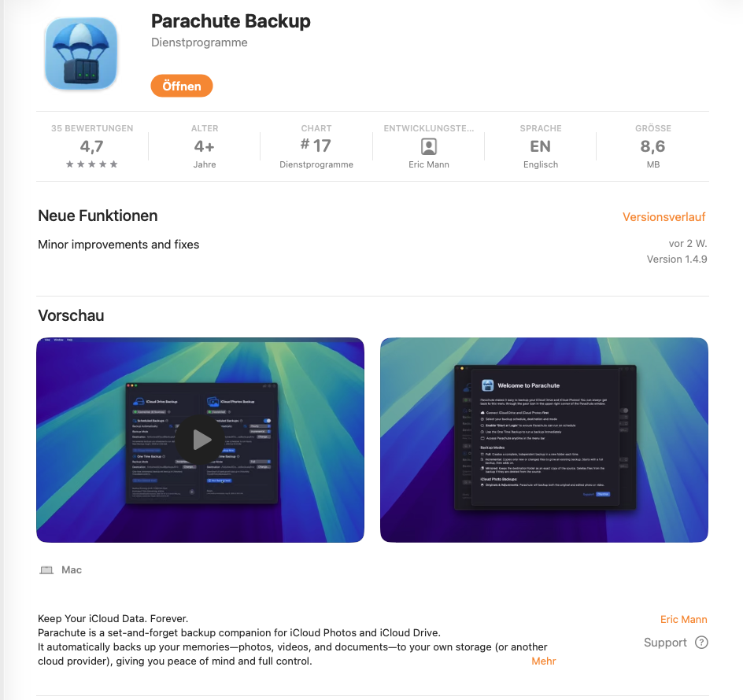This screenshot has height=700, width=743.
Task: Click the iCloud Drive Backup screenshot thumbnail
Action: pos(201,440)
